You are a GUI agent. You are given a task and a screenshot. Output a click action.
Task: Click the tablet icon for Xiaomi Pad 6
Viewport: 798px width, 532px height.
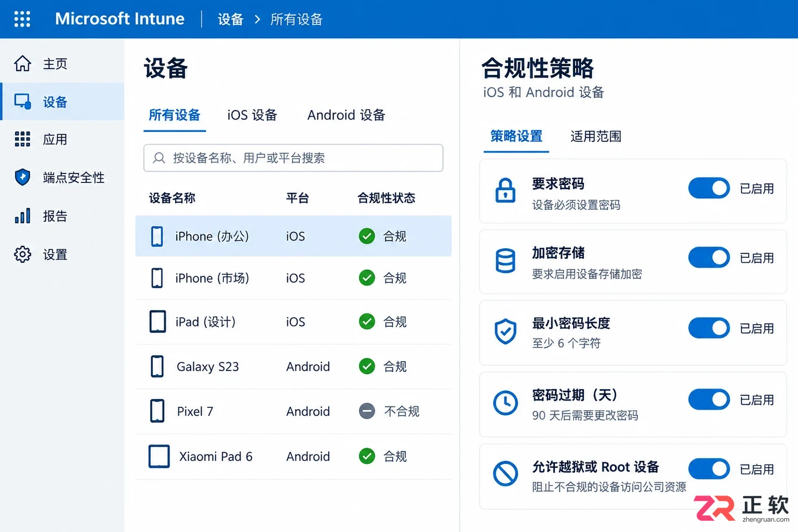(159, 456)
